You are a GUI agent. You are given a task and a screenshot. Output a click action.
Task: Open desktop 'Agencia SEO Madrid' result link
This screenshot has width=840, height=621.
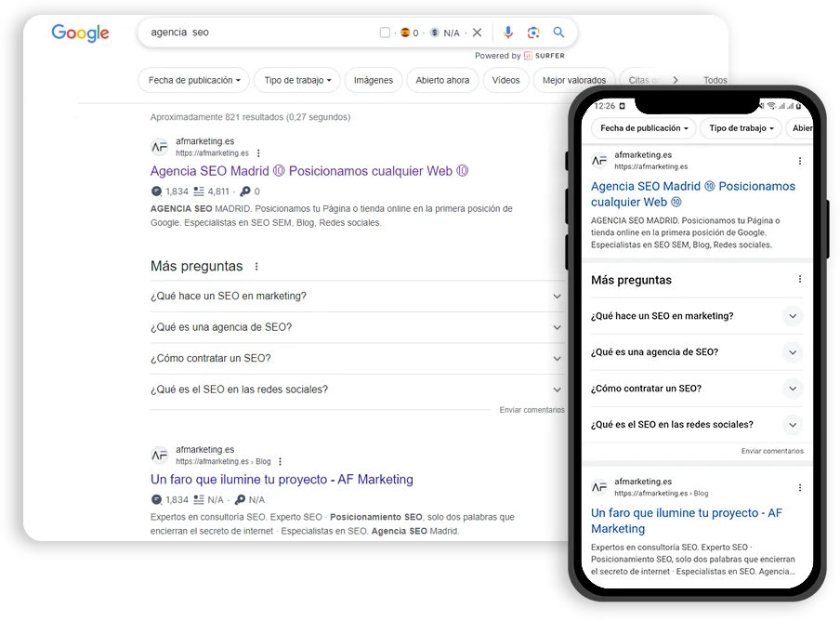309,171
